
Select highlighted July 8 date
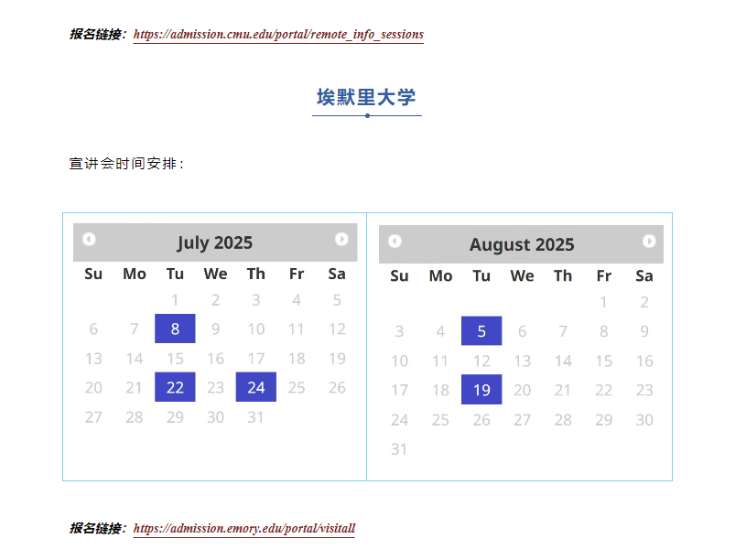coord(175,328)
